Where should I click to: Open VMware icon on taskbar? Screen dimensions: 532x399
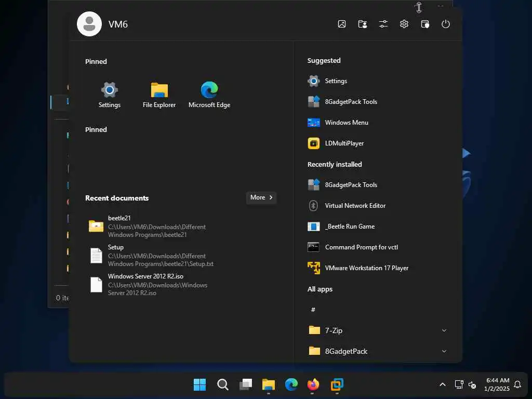click(337, 384)
